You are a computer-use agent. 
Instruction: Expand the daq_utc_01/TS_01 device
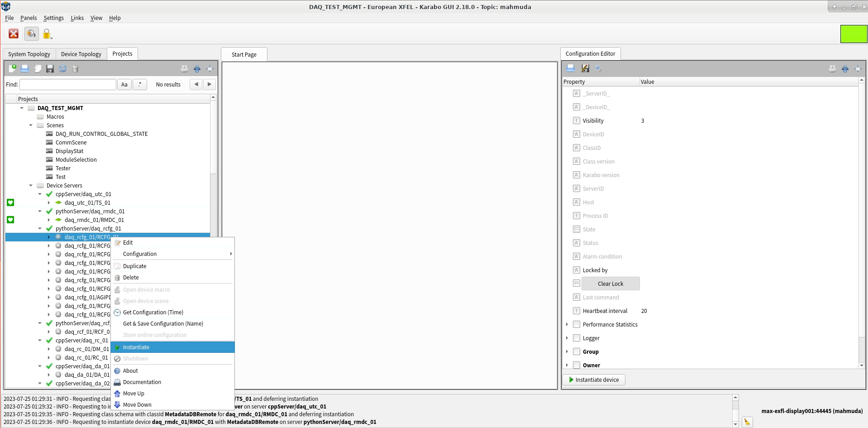[49, 202]
